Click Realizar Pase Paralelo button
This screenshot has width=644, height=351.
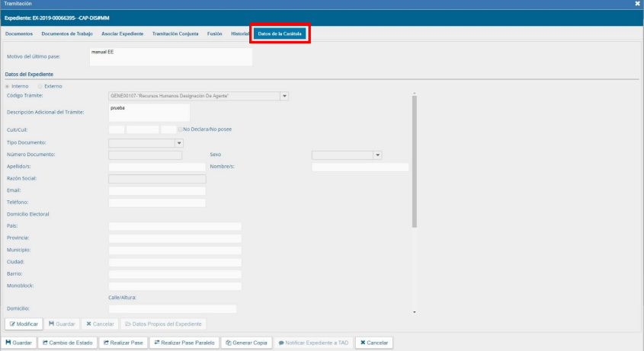[185, 343]
